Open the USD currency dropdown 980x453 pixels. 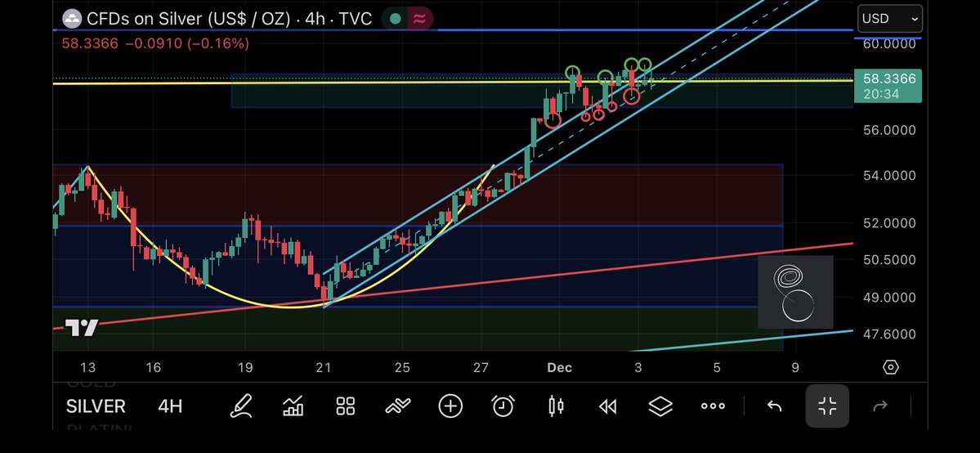pyautogui.click(x=890, y=19)
